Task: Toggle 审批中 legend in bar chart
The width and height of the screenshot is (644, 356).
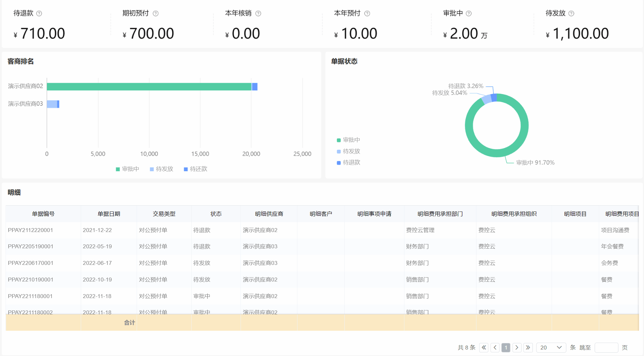Action: point(127,169)
